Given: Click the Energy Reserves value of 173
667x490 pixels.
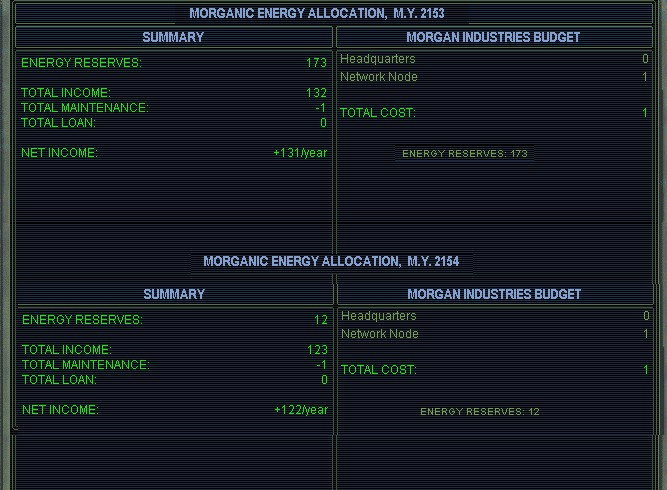Looking at the screenshot, I should (316, 63).
